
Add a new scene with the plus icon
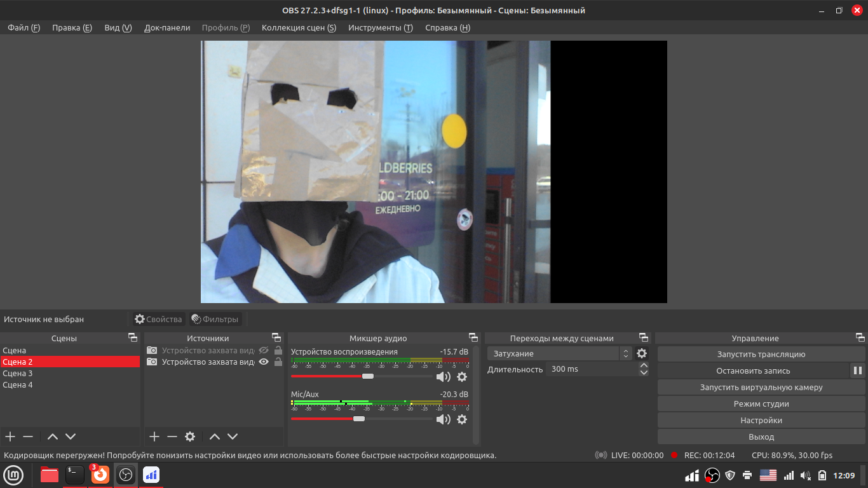(x=10, y=437)
